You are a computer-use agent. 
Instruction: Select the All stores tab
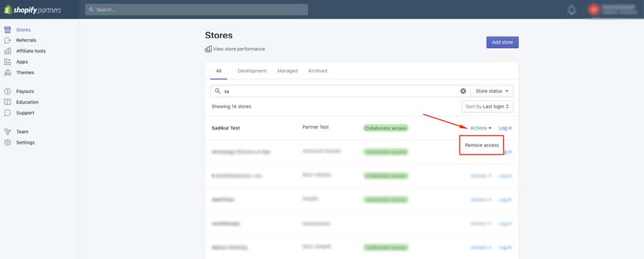tap(218, 71)
